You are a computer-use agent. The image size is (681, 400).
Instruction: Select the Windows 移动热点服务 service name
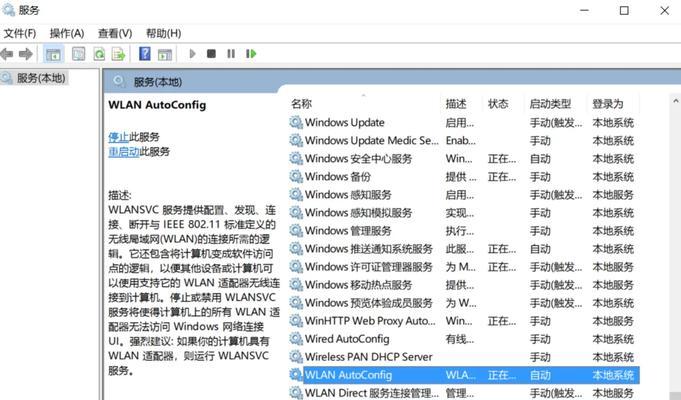click(x=358, y=284)
